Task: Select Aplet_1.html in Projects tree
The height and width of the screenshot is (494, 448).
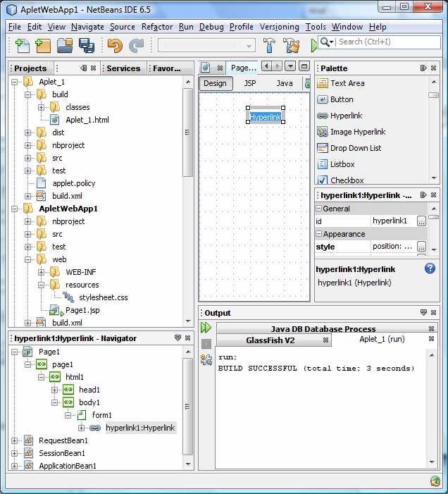Action: (x=87, y=120)
